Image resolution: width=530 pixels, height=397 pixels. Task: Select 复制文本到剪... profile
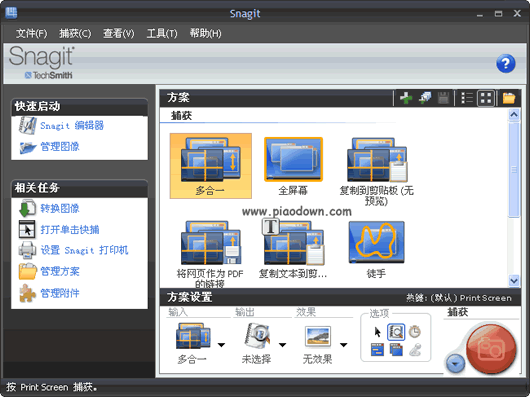pyautogui.click(x=293, y=249)
